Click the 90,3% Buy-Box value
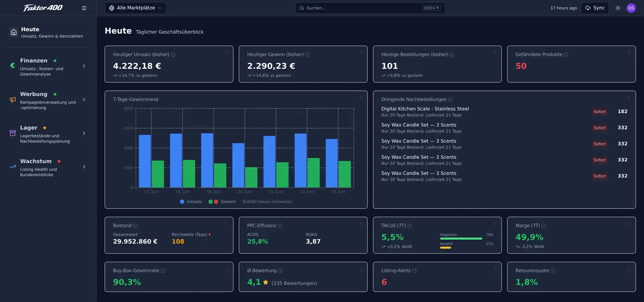Viewport: 644px width, 302px height. [127, 282]
